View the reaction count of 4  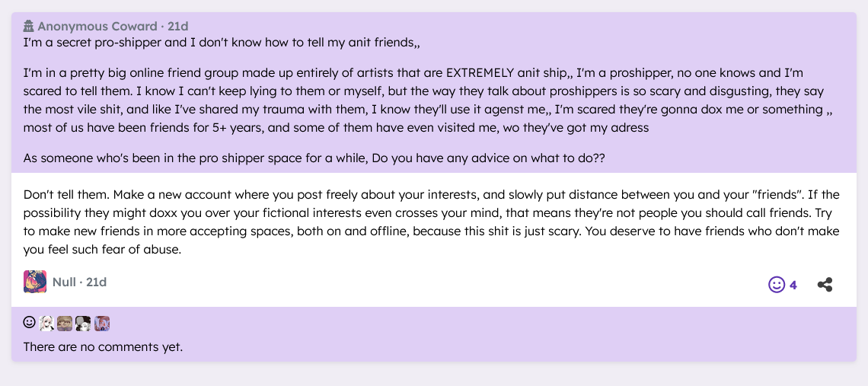tap(793, 286)
